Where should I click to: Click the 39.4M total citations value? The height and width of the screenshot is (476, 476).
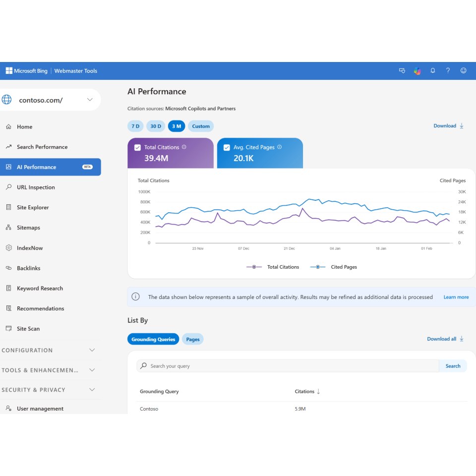click(156, 158)
